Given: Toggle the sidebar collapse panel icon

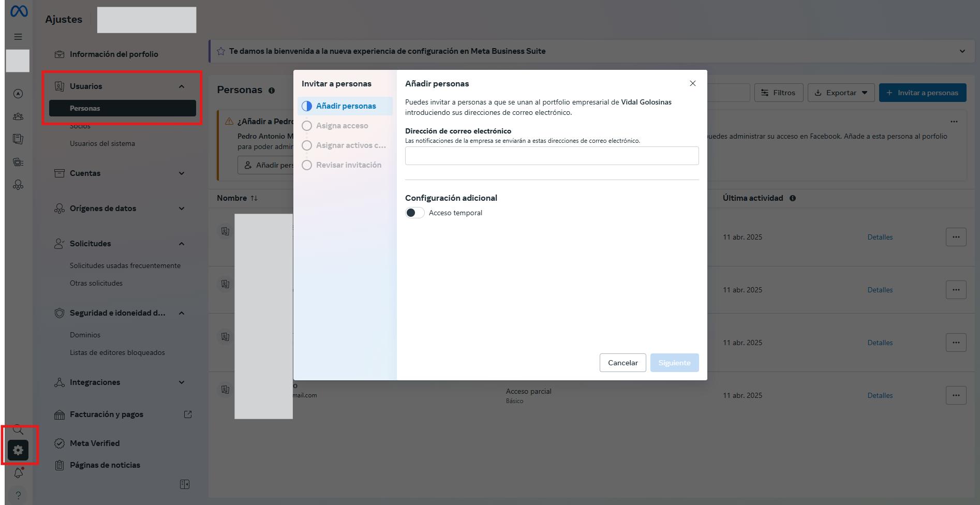Looking at the screenshot, I should coord(185,484).
